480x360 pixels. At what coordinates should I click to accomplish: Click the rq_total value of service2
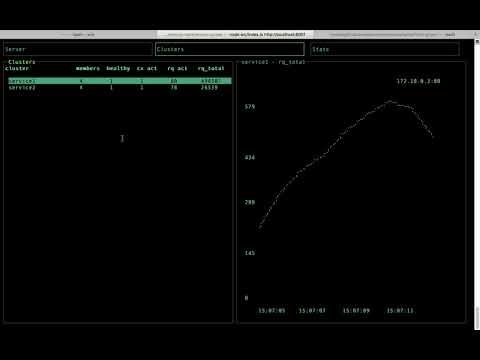(209, 88)
